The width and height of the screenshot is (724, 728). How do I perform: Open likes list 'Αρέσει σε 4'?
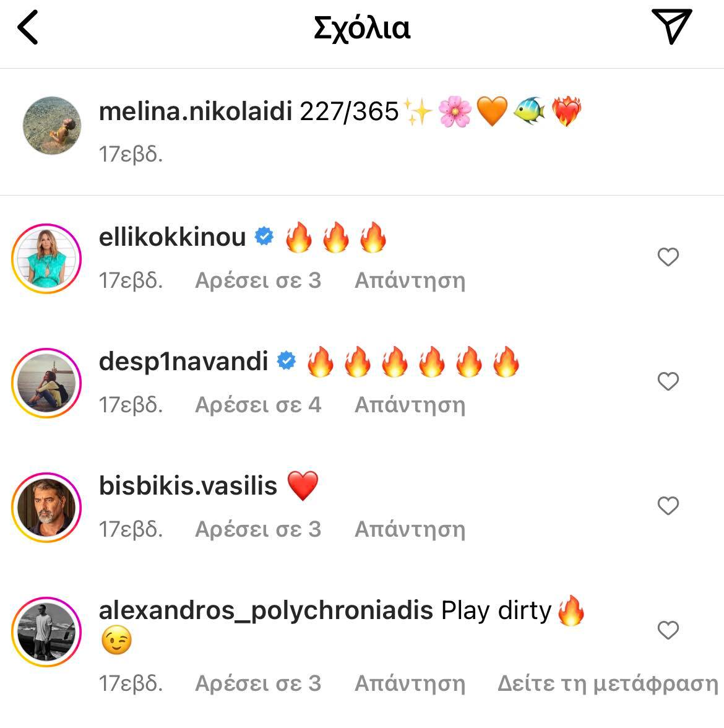pyautogui.click(x=258, y=405)
